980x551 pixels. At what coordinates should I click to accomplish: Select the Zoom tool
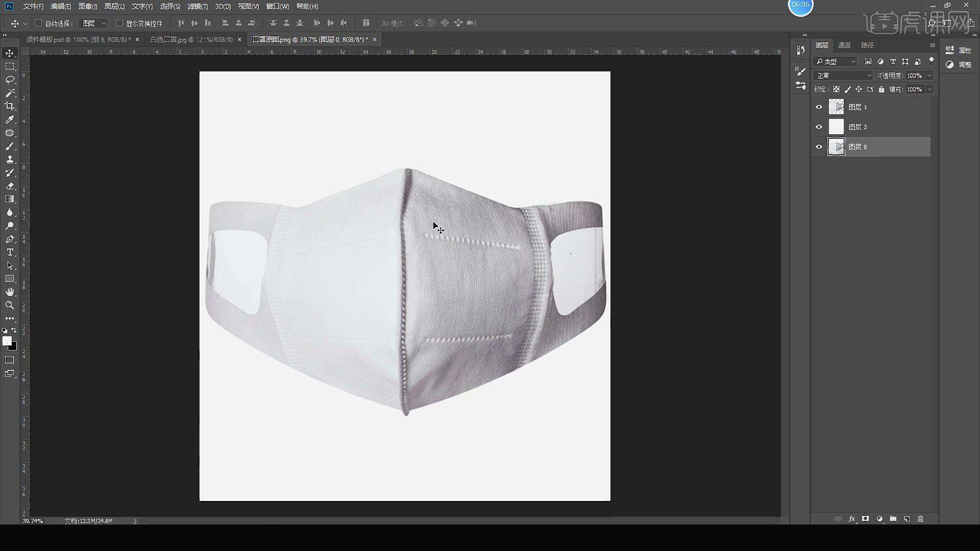click(10, 305)
